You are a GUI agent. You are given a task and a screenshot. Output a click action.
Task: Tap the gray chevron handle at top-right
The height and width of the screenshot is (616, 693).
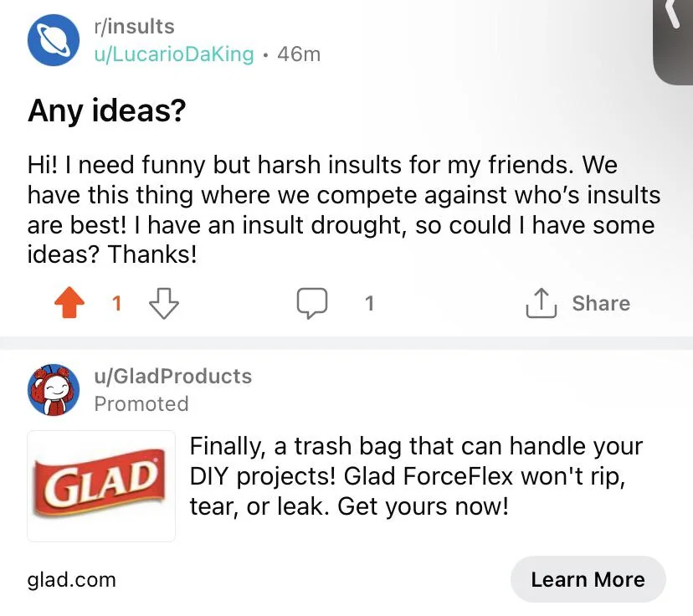coord(673,33)
